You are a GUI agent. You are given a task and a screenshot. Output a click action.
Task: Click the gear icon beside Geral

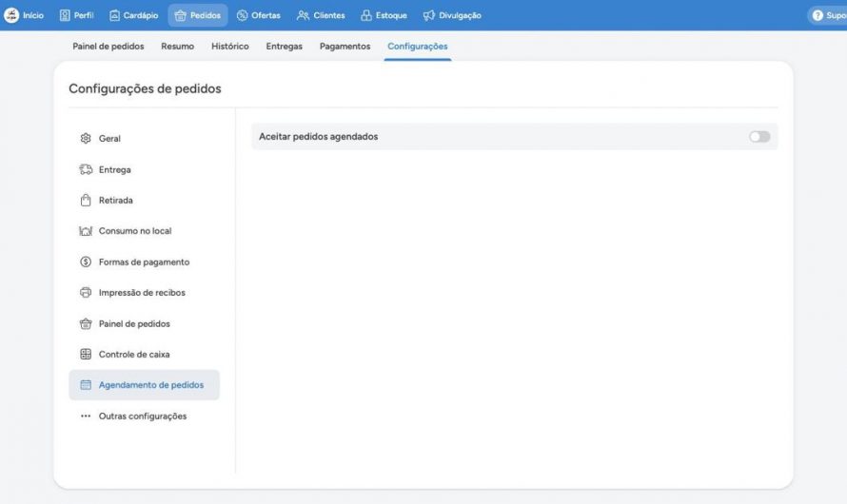click(x=86, y=138)
